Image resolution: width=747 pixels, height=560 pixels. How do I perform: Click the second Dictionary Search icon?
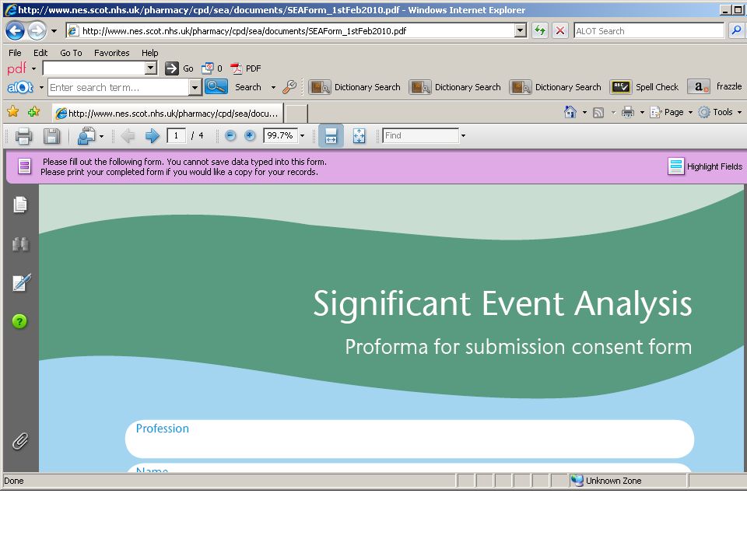(x=419, y=87)
